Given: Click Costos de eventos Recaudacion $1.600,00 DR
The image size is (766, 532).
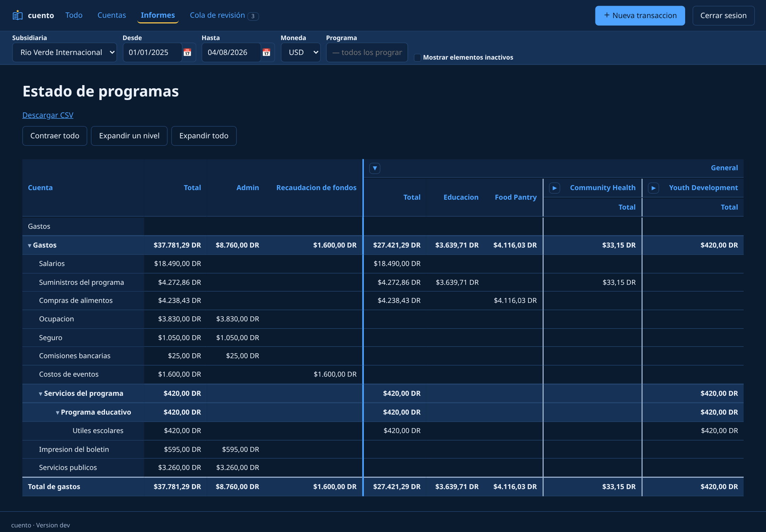Looking at the screenshot, I should click(x=335, y=374).
